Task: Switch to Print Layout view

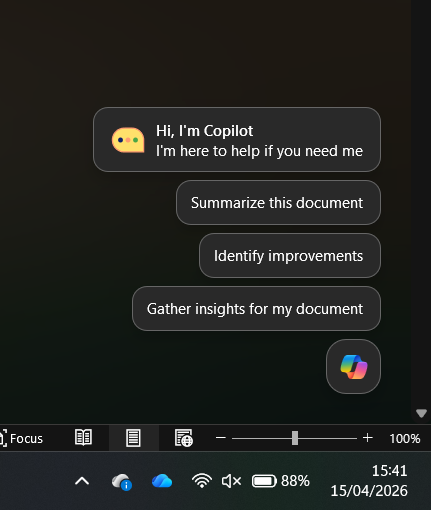Action: [133, 438]
